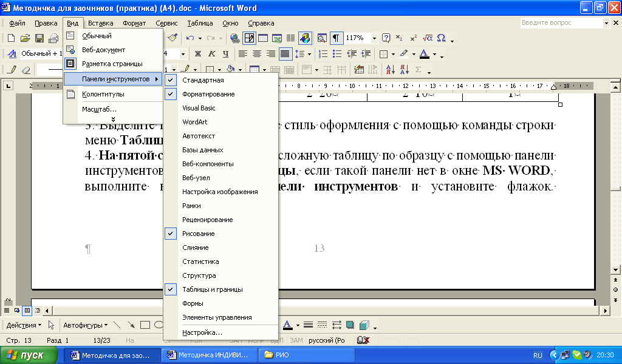Expand the Автофигуры dropdown menu
Image resolution: width=622 pixels, height=364 pixels.
pos(85,325)
